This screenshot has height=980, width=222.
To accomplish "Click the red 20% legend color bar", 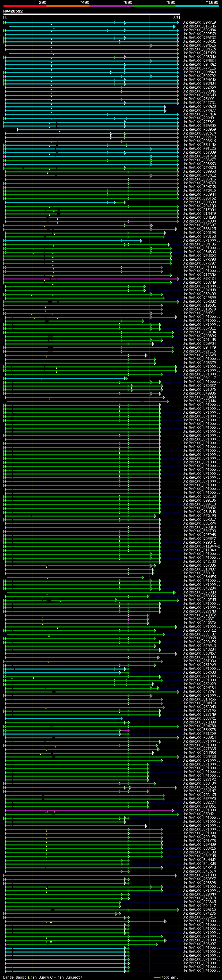I will coord(25,6).
